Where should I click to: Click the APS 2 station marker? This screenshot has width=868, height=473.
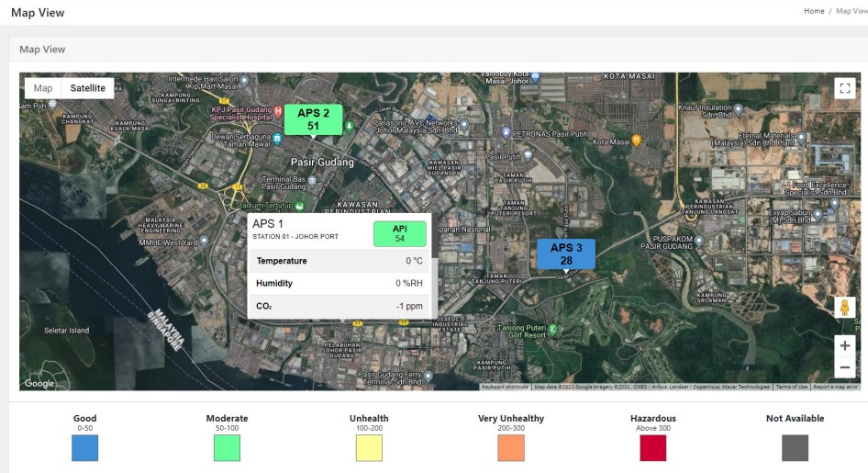point(313,119)
